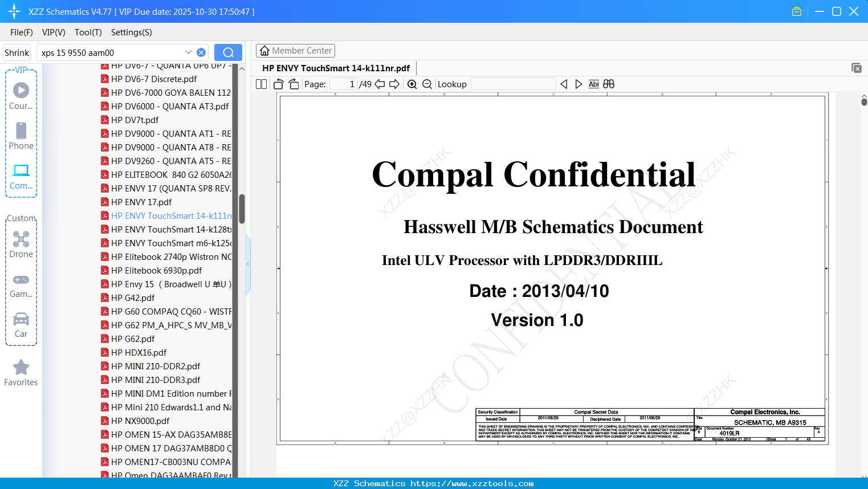Image resolution: width=868 pixels, height=489 pixels.
Task: Open HP HDX16.pdf
Action: coord(139,353)
